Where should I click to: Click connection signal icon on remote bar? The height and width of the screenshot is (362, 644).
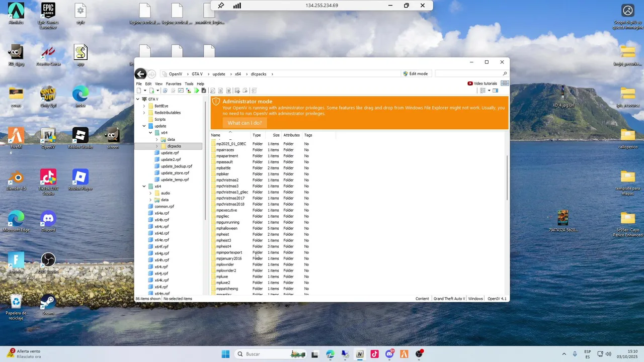coord(237,6)
